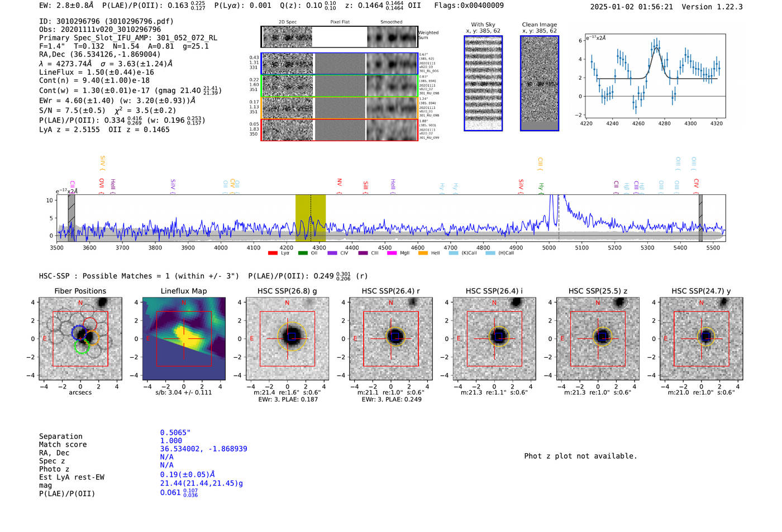Click the HSC SSP g-band cutout image
782x532 pixels.
pos(288,338)
